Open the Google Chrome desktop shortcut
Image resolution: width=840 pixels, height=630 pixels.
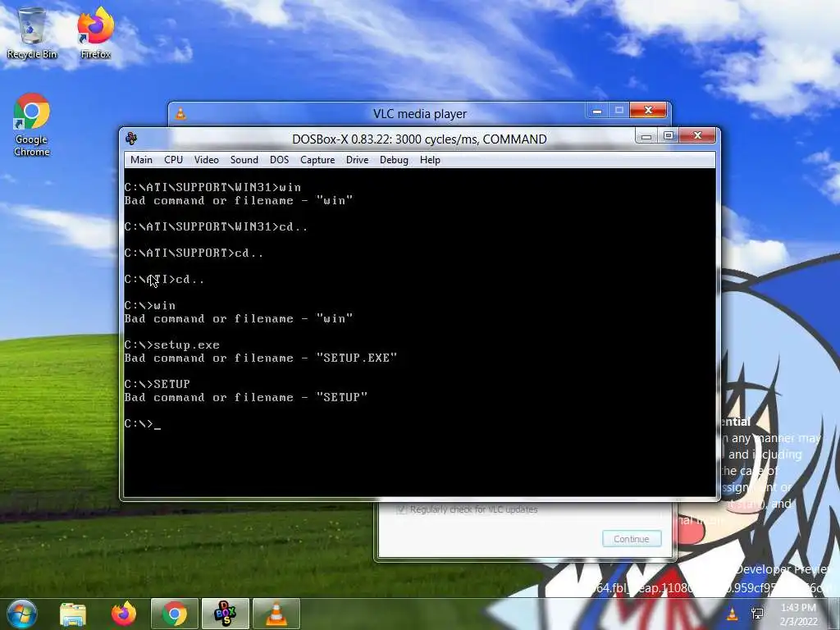[x=32, y=125]
